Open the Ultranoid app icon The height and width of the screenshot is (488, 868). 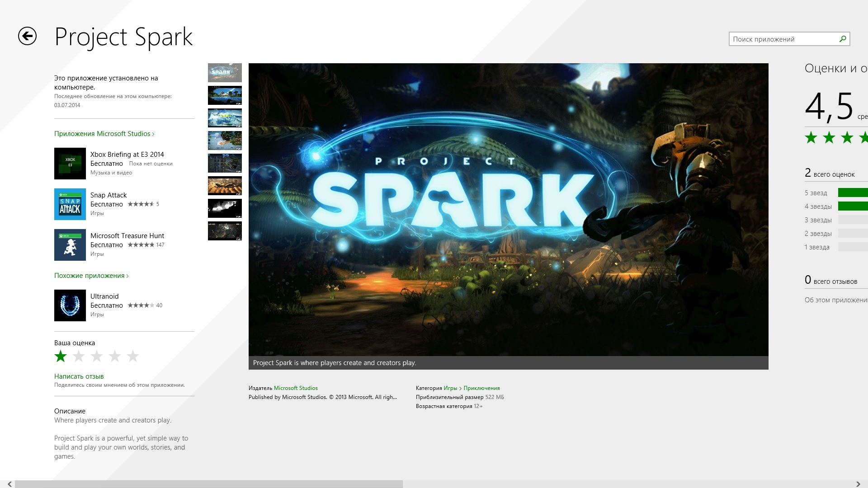(x=70, y=305)
